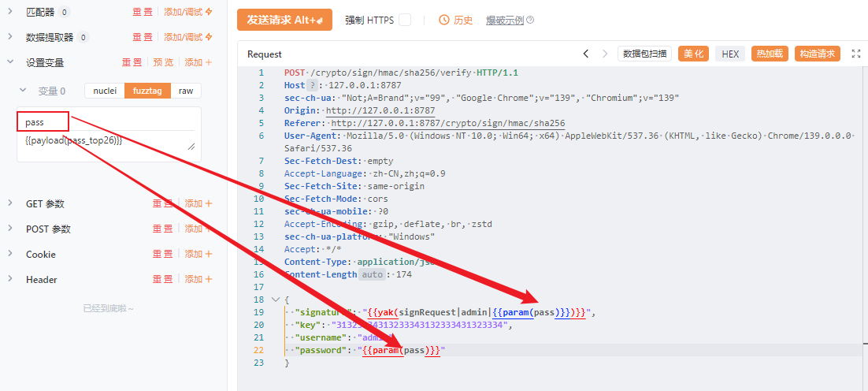Viewport: 868px width, 391px height.
Task: Click 重置 for POST 参数
Action: [163, 229]
